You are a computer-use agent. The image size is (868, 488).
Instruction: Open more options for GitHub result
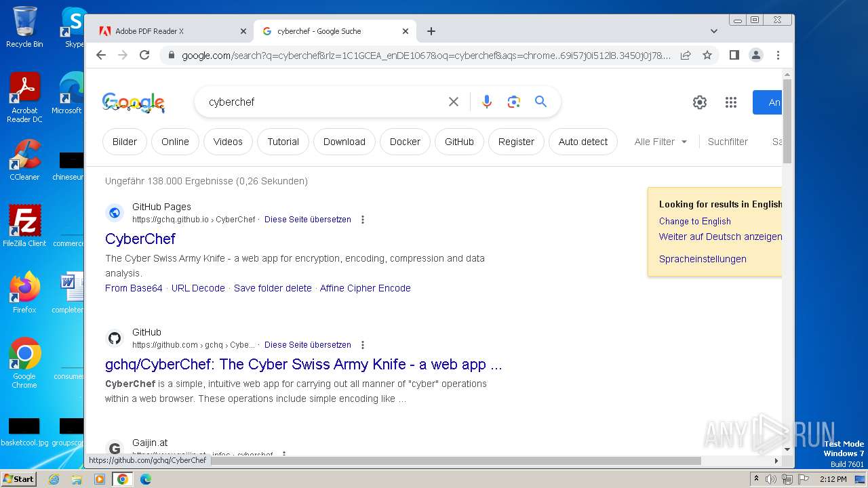(x=363, y=345)
